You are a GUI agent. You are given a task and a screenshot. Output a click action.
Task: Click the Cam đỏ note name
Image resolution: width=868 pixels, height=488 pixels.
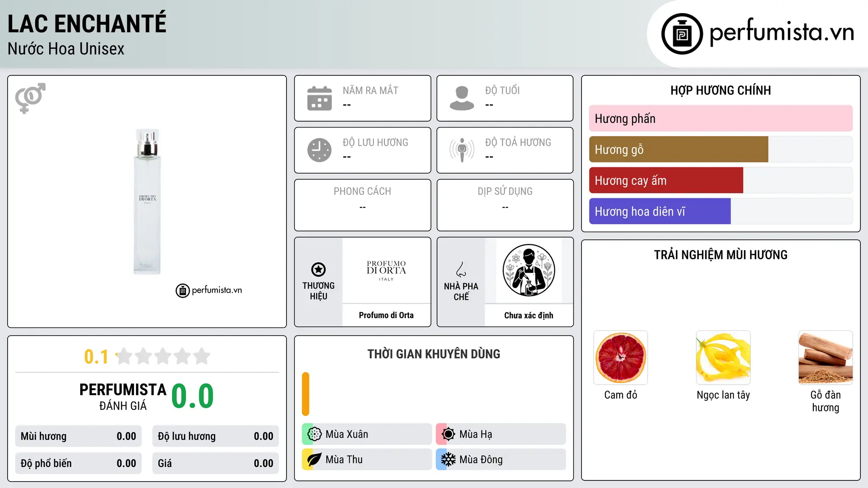pyautogui.click(x=620, y=395)
